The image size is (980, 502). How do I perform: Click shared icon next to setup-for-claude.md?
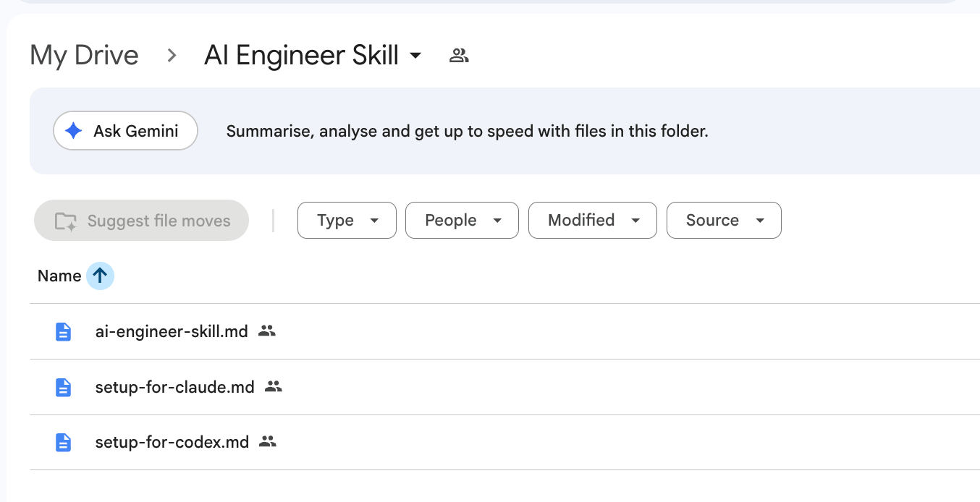273,386
